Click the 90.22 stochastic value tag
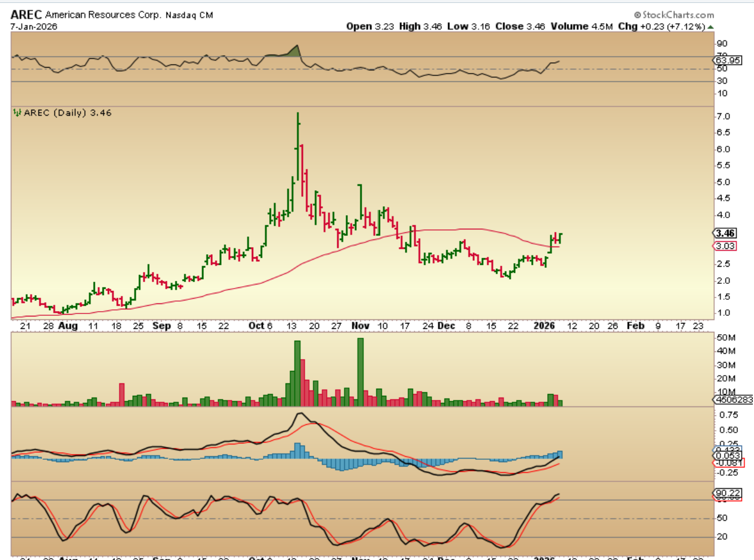Image resolution: width=754 pixels, height=560 pixels. coord(724,492)
